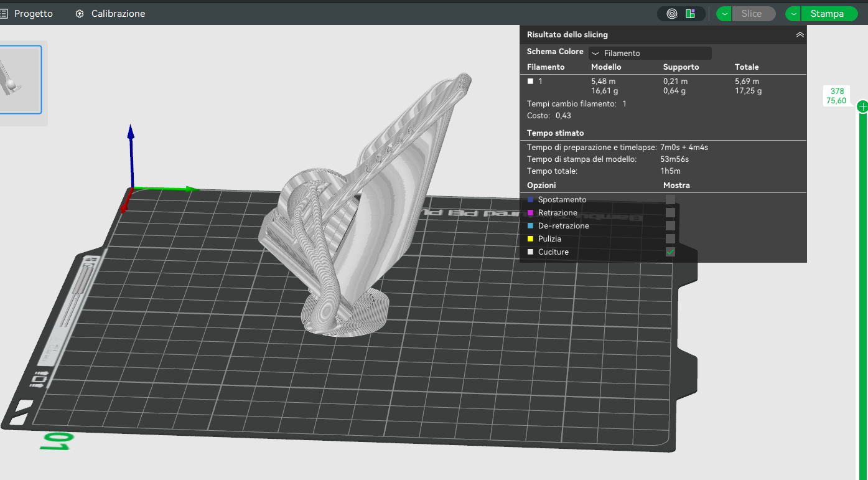Enable the Spostamento display checkbox

670,199
